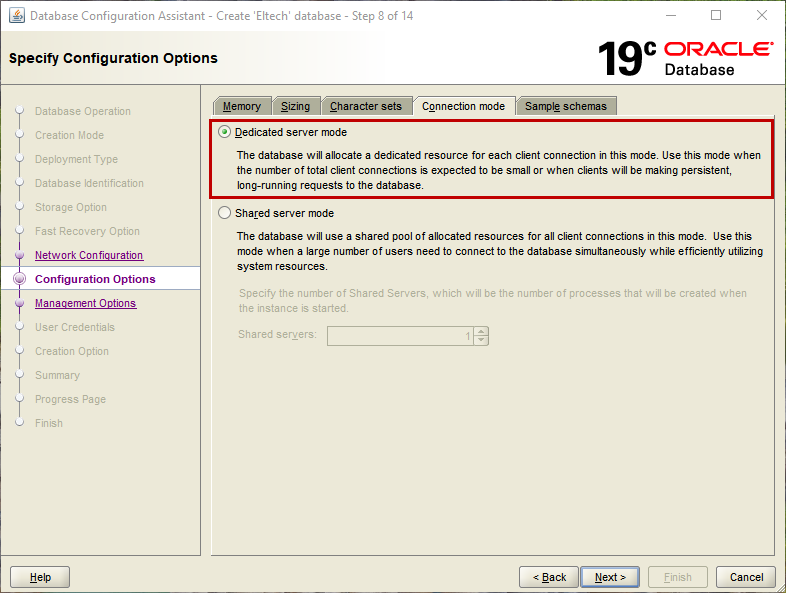Jump to Management Options step link
786x593 pixels.
[x=85, y=303]
